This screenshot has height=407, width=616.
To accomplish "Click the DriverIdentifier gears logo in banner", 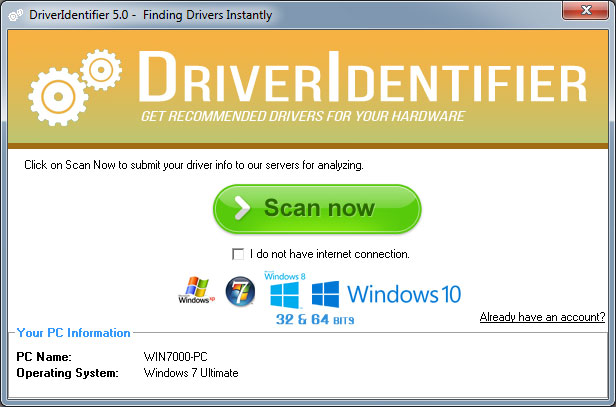I will pyautogui.click(x=75, y=87).
